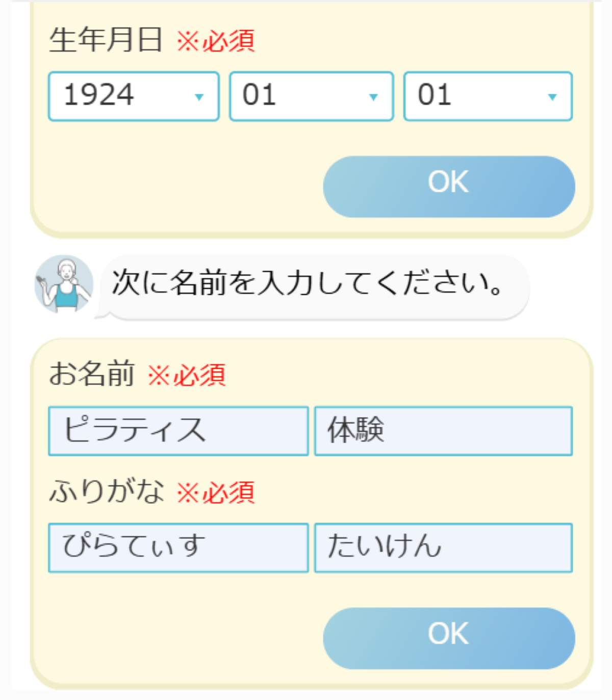This screenshot has height=700, width=612.
Task: Click the red ※必須 mark beside 生年月日
Action: [x=216, y=41]
